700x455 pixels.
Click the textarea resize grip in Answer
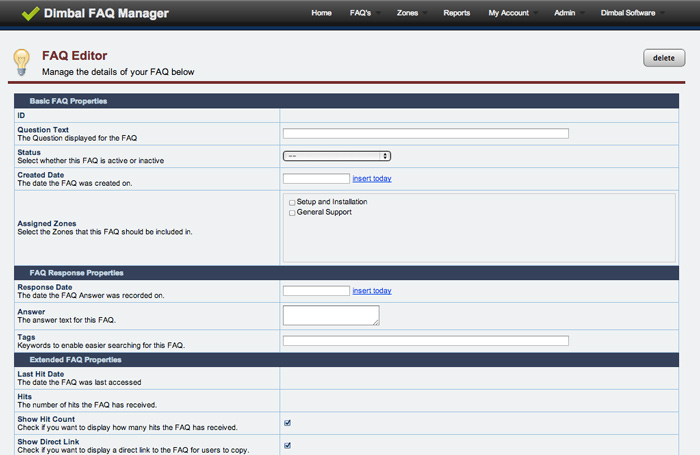tap(376, 322)
